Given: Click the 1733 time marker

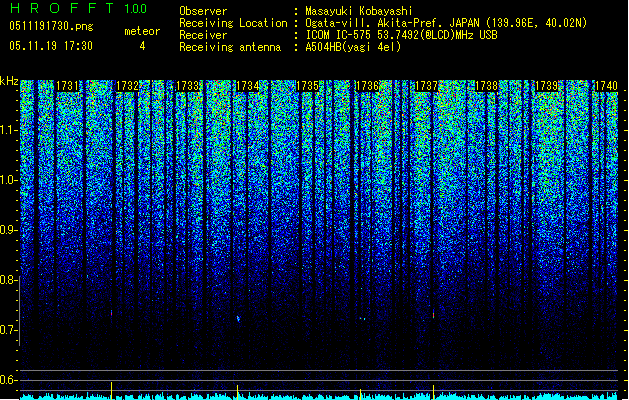Looking at the screenshot, I should click(188, 86).
